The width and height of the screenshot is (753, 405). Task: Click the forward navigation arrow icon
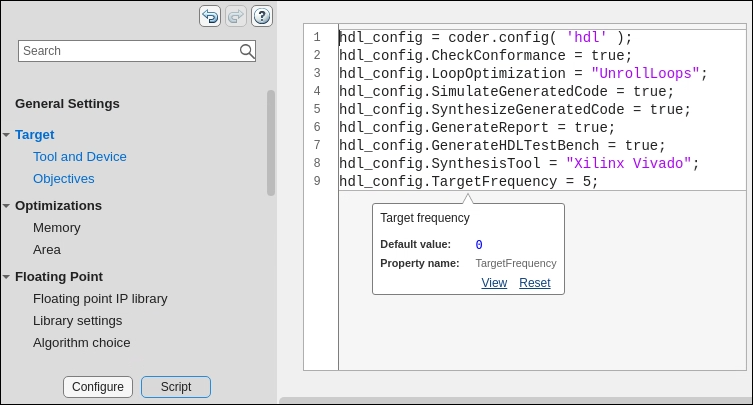pos(236,15)
